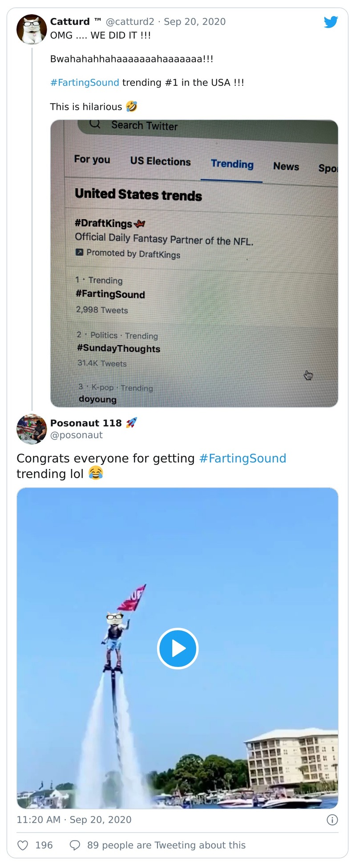Click #FartingSound hashtag in Posonaut's tweet
Viewport: 356px width, 868px height.
(x=243, y=458)
